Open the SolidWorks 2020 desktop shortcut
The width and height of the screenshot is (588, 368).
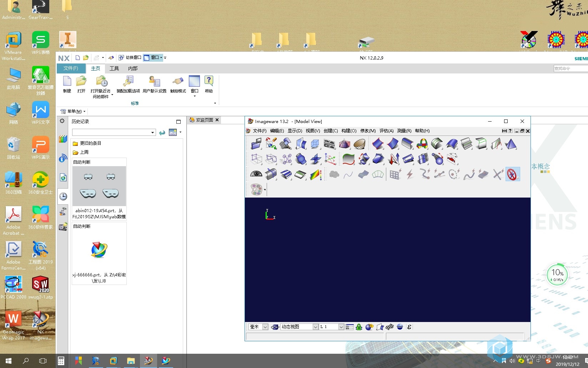(x=40, y=287)
